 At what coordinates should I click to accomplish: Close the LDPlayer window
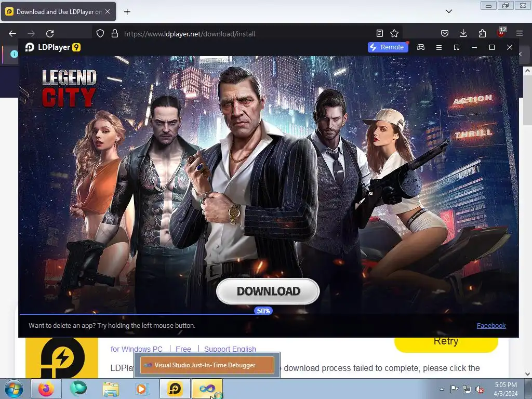(x=510, y=47)
